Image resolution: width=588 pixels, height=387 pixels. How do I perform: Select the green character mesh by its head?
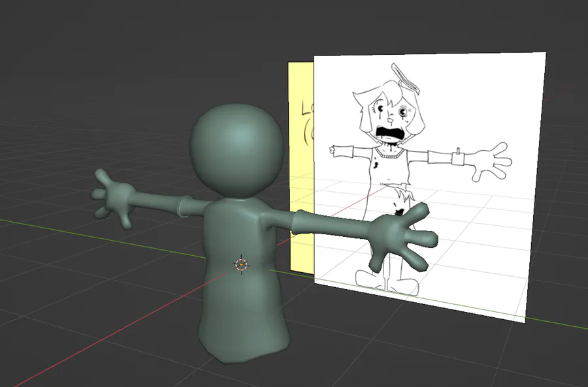[237, 151]
